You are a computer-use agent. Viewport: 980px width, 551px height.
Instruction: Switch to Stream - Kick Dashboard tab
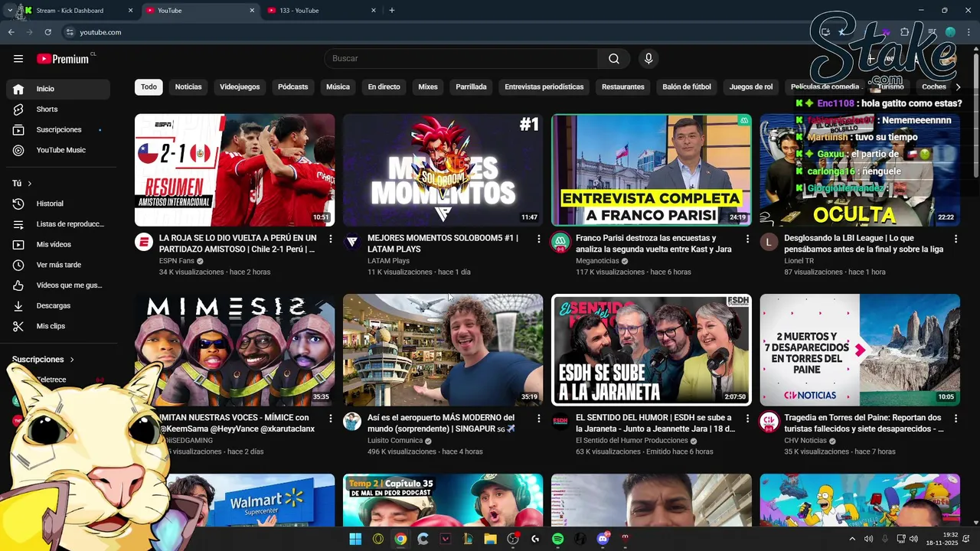pyautogui.click(x=75, y=11)
